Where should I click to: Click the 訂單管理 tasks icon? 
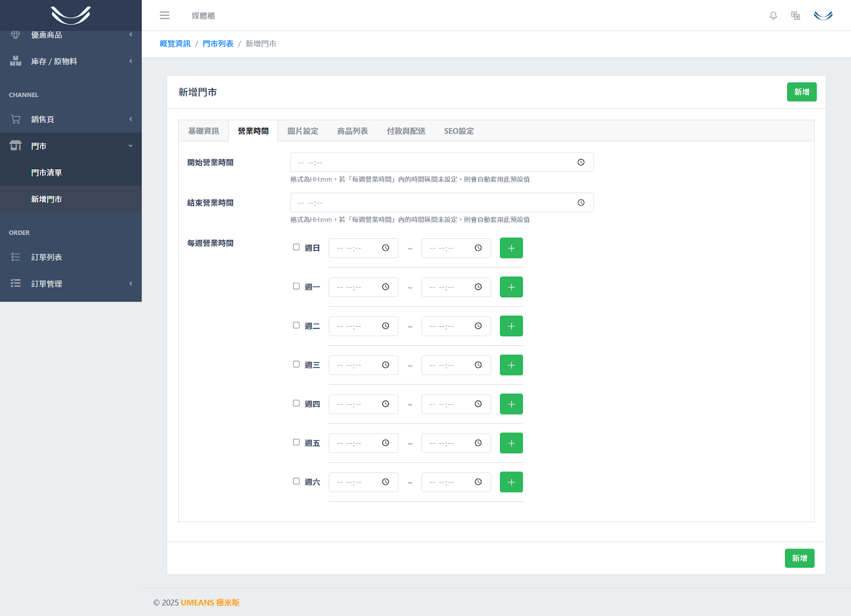point(15,284)
